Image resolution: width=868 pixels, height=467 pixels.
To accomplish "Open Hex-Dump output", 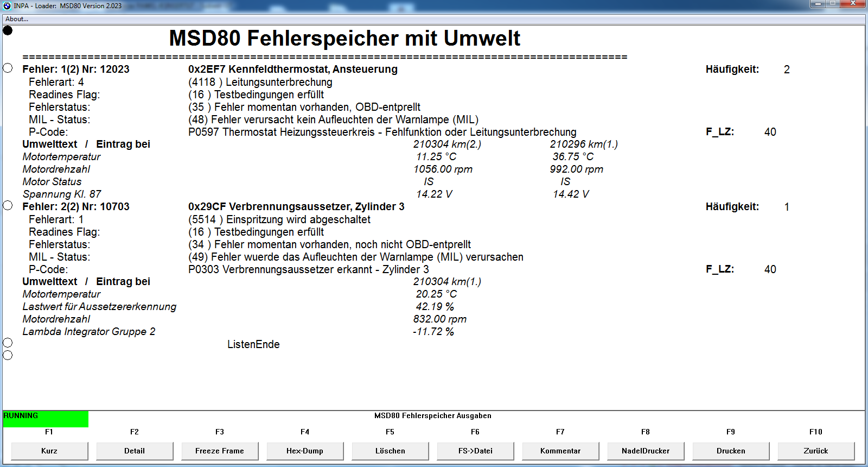I will [305, 451].
